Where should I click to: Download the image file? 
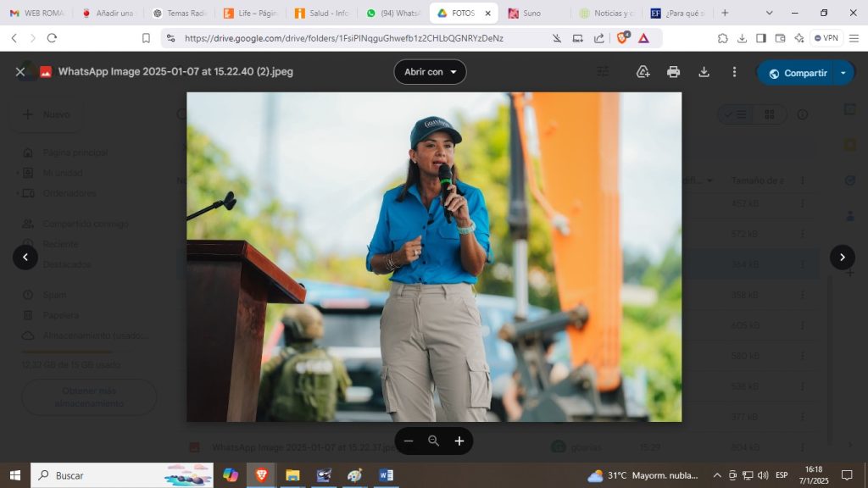704,72
